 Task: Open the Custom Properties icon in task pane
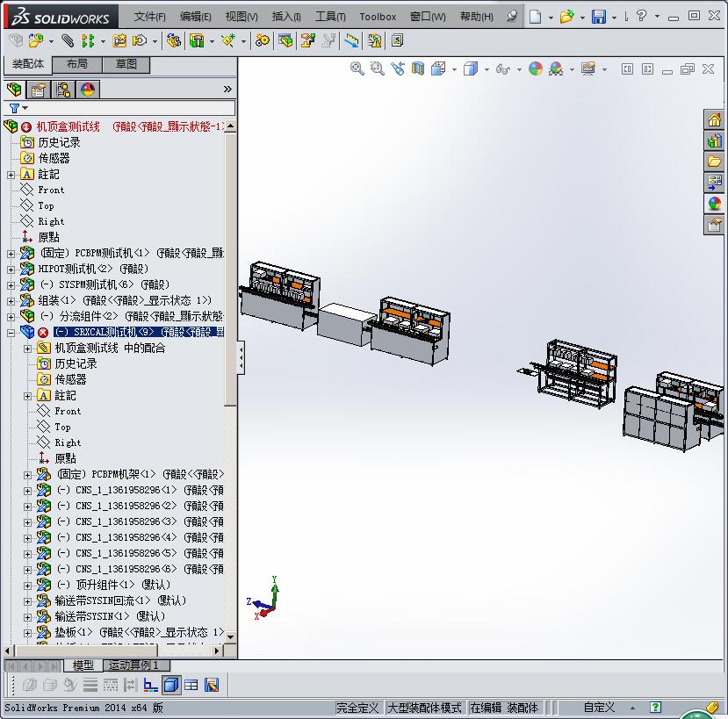(714, 226)
